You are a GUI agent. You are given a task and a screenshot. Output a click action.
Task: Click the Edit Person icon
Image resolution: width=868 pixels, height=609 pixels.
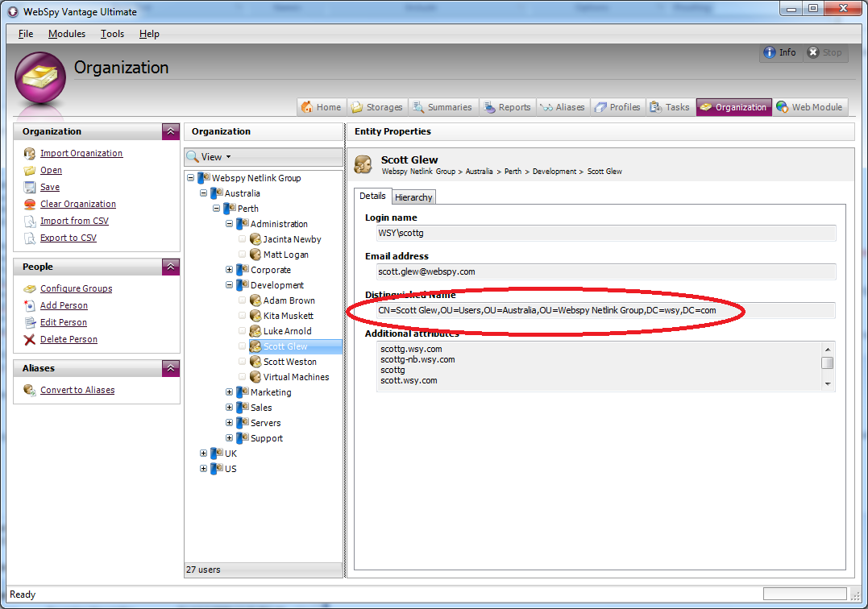pyautogui.click(x=29, y=322)
